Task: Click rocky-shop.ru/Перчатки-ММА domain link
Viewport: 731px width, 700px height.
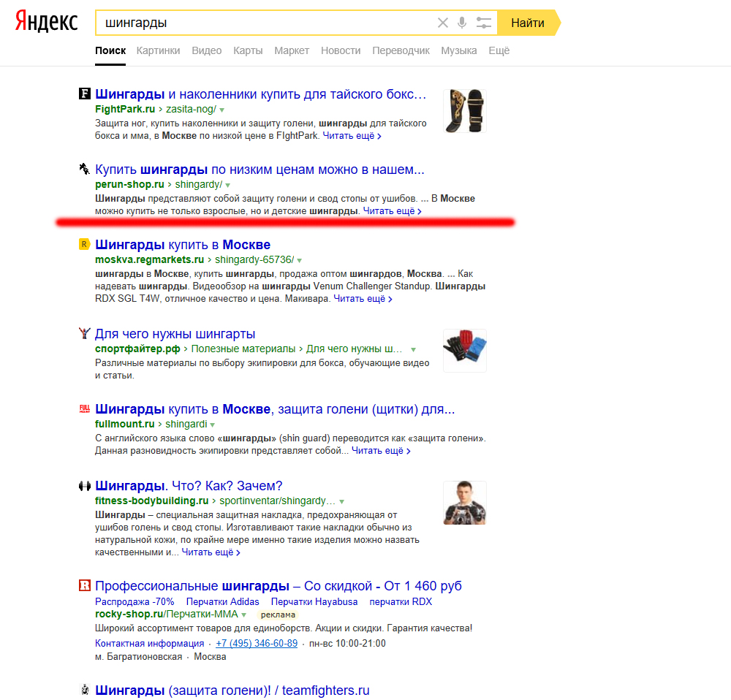Action: (x=167, y=615)
